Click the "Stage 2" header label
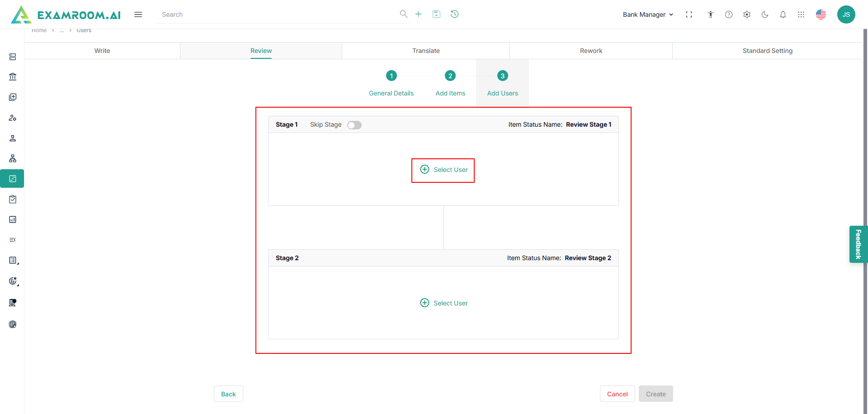 tap(287, 258)
